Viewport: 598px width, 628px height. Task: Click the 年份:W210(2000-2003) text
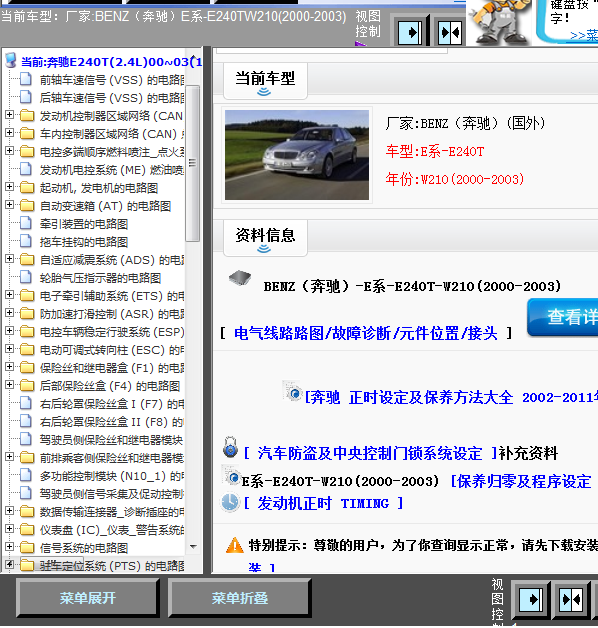click(455, 179)
